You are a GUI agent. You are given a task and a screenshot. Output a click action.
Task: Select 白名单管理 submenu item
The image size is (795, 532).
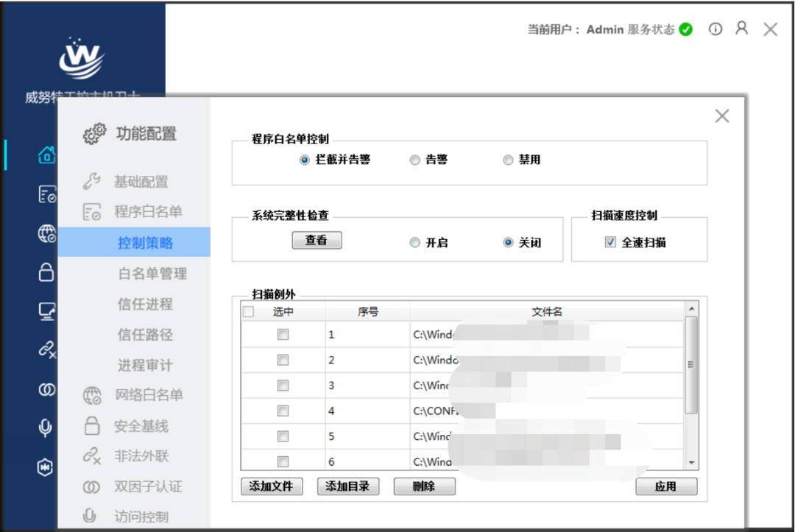152,274
